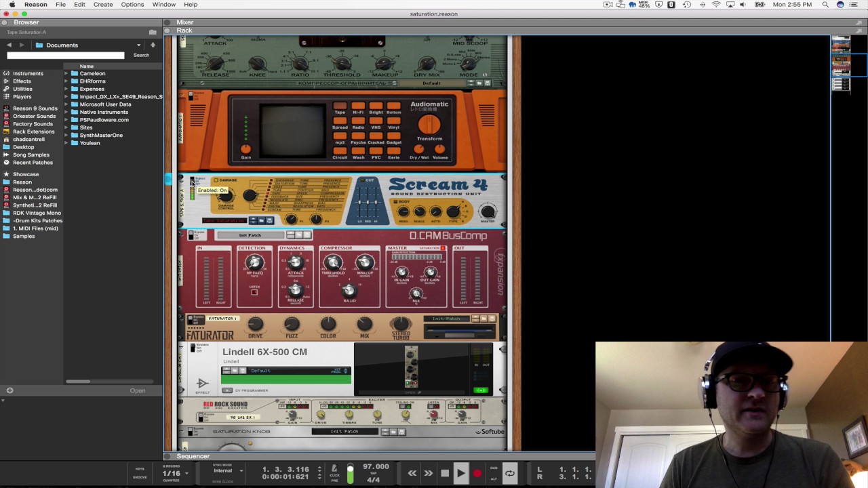This screenshot has width=868, height=488.
Task: Select the Psyche effect button on Audiomatic
Action: (358, 136)
